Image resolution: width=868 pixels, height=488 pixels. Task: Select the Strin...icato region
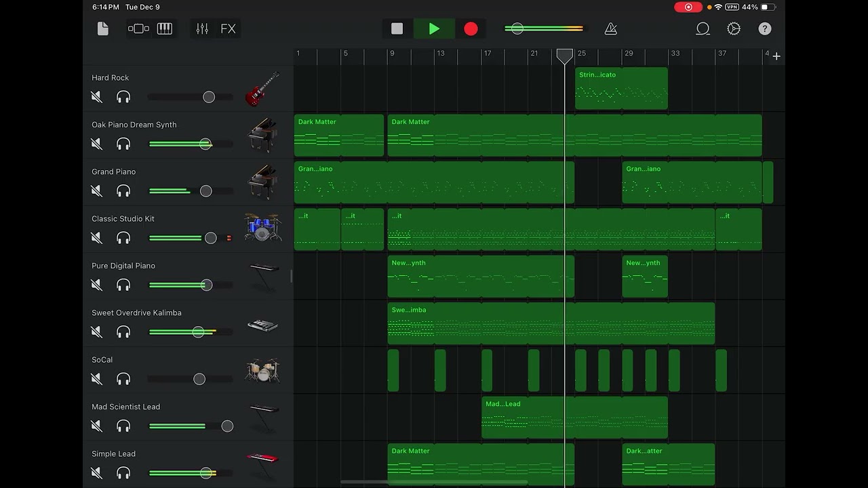(621, 88)
